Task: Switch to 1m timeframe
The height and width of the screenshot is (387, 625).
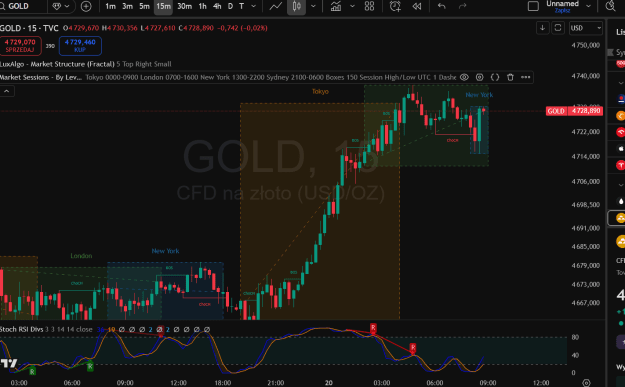Action: click(110, 6)
